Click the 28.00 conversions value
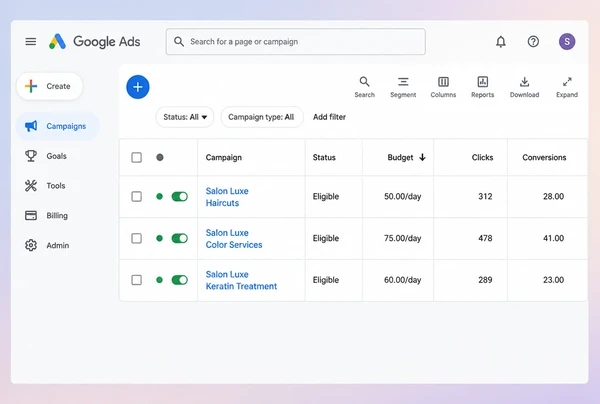 553,196
